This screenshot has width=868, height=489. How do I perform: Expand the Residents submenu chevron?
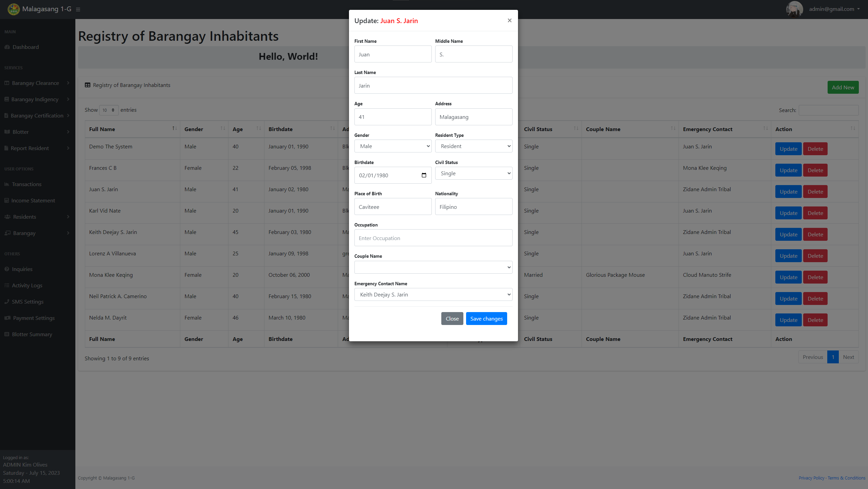point(68,217)
